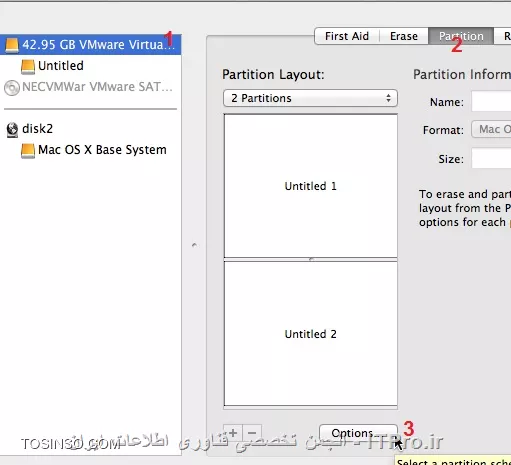Screen dimensions: 511x465
Task: Switch to the First Aid tab
Action: click(347, 36)
